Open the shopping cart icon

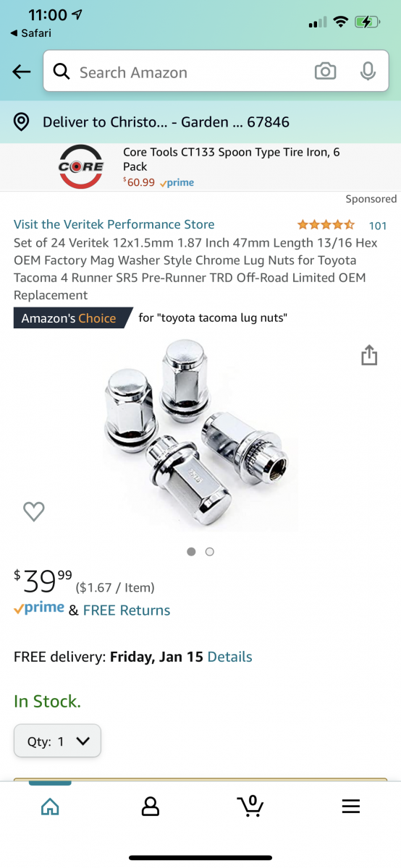click(x=250, y=806)
